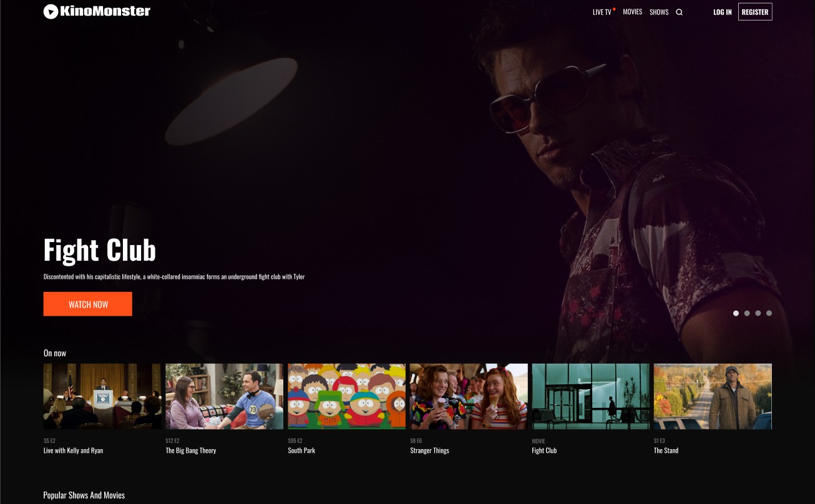Click the 'Popular Shows And Movies' heading
The image size is (815, 504).
pyautogui.click(x=84, y=495)
